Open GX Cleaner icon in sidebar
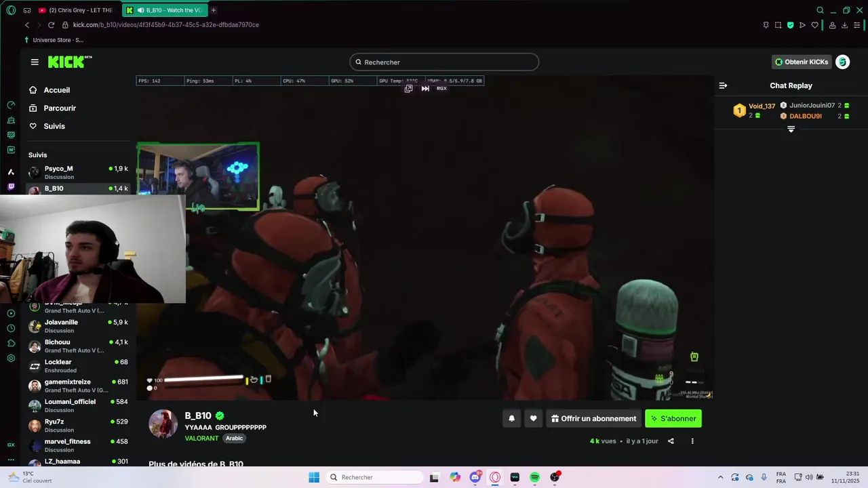 (x=11, y=120)
